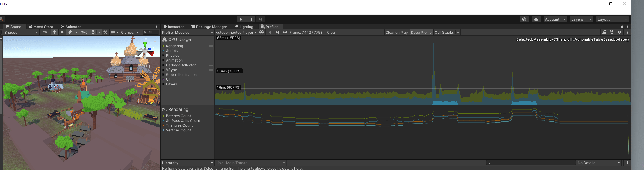
Task: Open the Shaded draw mode dropdown
Action: [x=21, y=32]
